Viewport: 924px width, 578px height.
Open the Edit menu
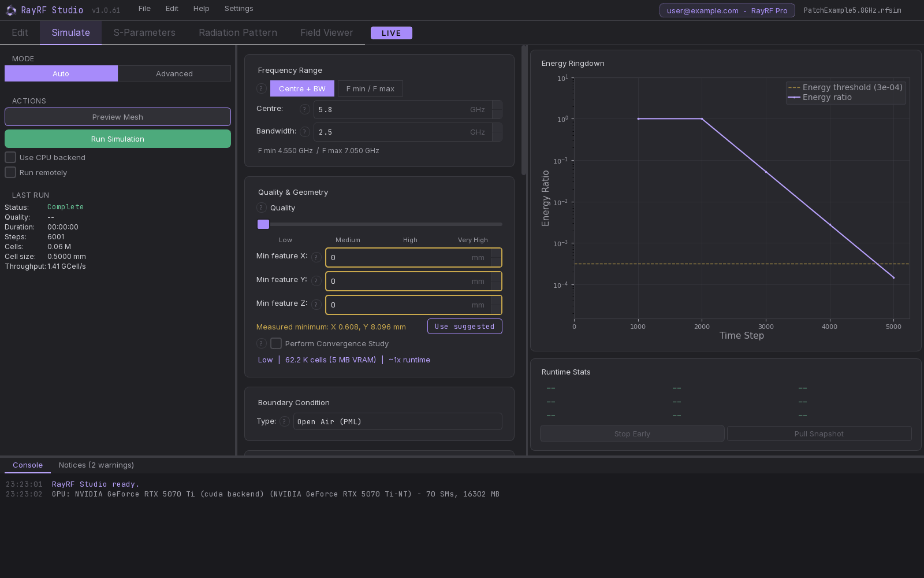[x=172, y=9]
